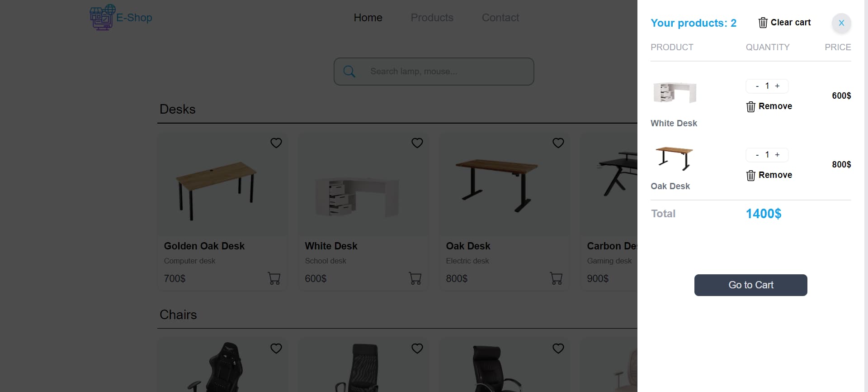Decrease White Desk quantity with minus
The image size is (868, 392).
[x=757, y=86]
